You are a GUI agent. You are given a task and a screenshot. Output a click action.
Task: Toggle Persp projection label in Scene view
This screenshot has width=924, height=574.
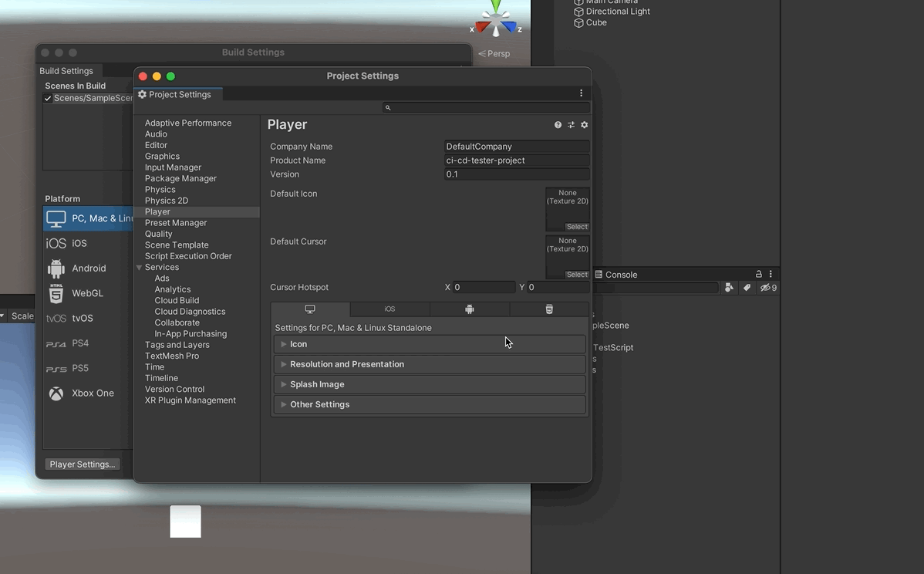(x=494, y=54)
